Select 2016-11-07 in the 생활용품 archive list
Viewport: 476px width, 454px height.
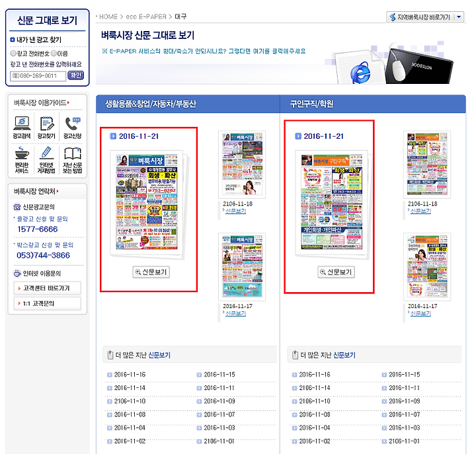[x=219, y=414]
